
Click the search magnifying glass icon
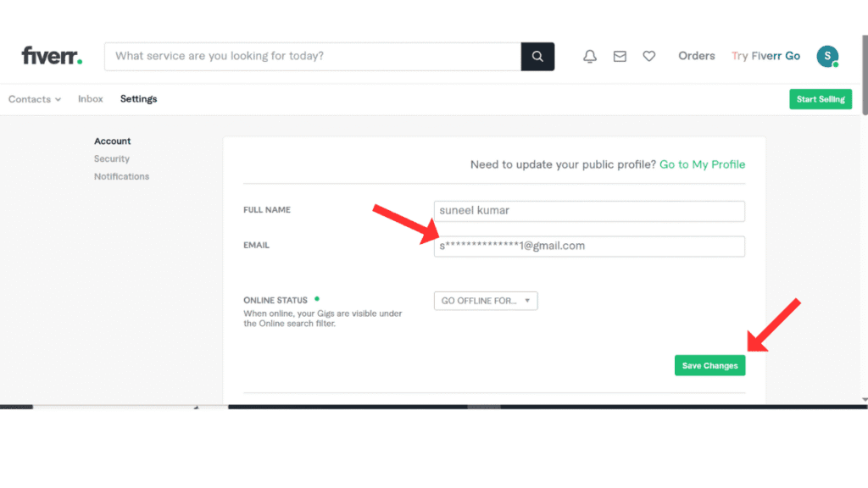537,56
